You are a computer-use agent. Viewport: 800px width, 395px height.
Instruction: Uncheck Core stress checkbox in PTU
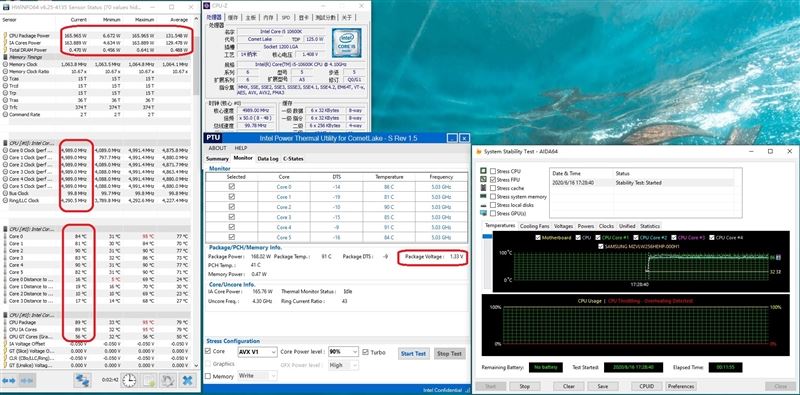[208, 352]
